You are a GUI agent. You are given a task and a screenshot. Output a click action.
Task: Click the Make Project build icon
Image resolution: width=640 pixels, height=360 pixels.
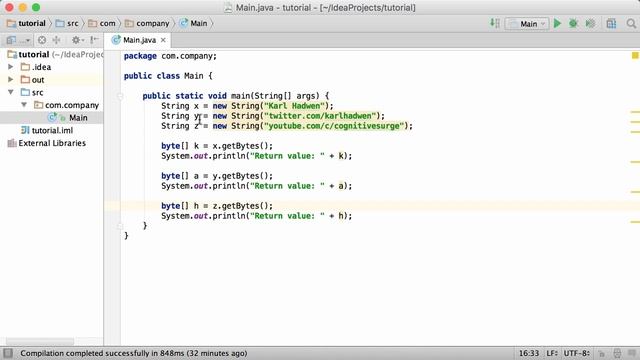(x=495, y=23)
